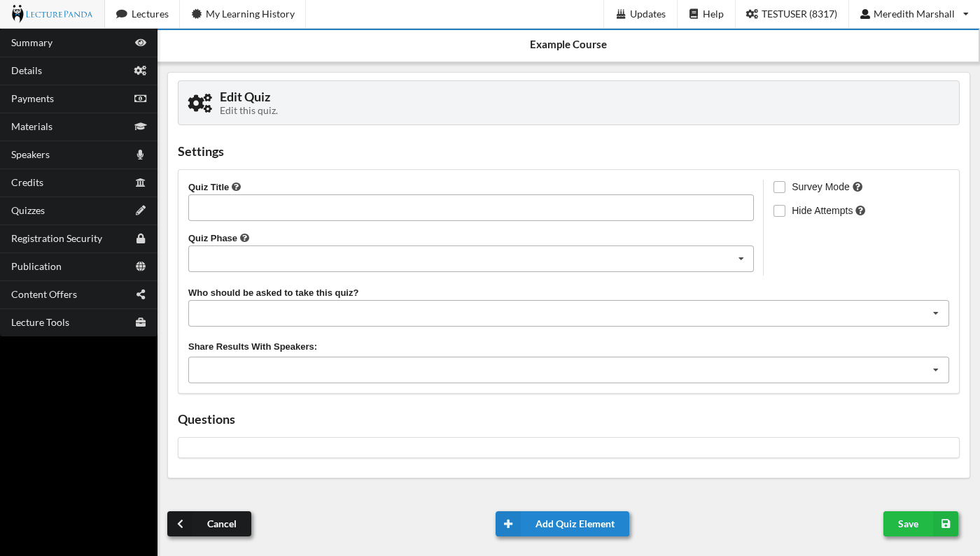Click the Cancel button
Screen dimensions: 980x556
pyautogui.click(x=209, y=524)
